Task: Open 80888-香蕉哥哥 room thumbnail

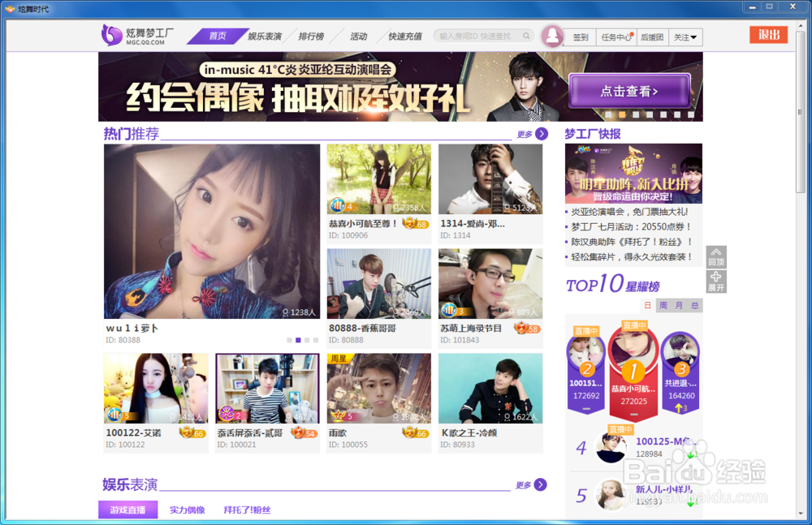Action: (x=378, y=284)
